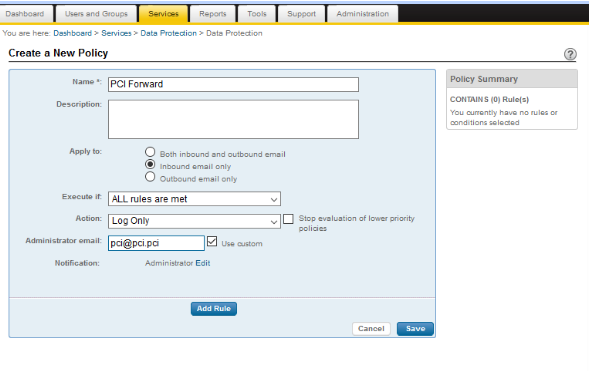Open the help question mark icon
Viewport: 589px width, 371px height.
click(570, 54)
